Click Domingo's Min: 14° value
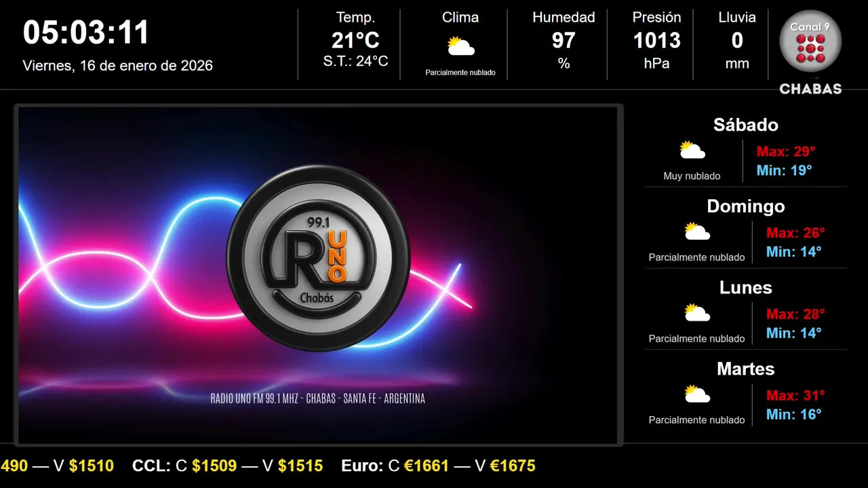The height and width of the screenshot is (488, 868). [794, 251]
